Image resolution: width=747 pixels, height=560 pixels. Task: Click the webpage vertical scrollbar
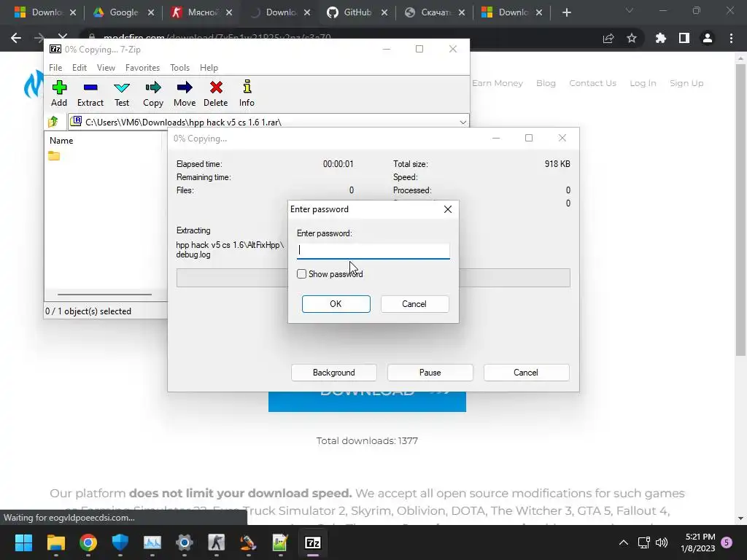[x=740, y=209]
